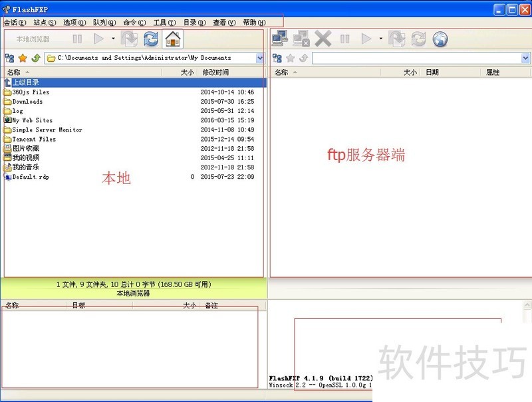Disconnect from the FTP server

[303, 39]
